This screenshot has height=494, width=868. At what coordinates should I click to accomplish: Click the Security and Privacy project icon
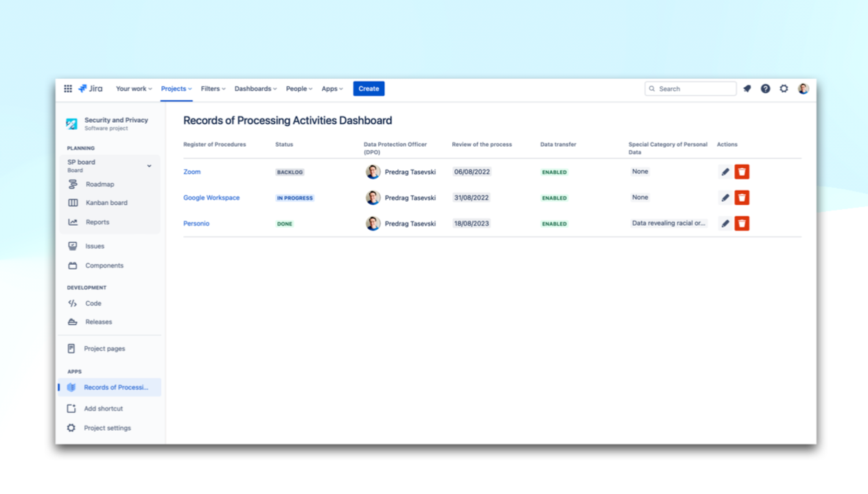(x=71, y=124)
